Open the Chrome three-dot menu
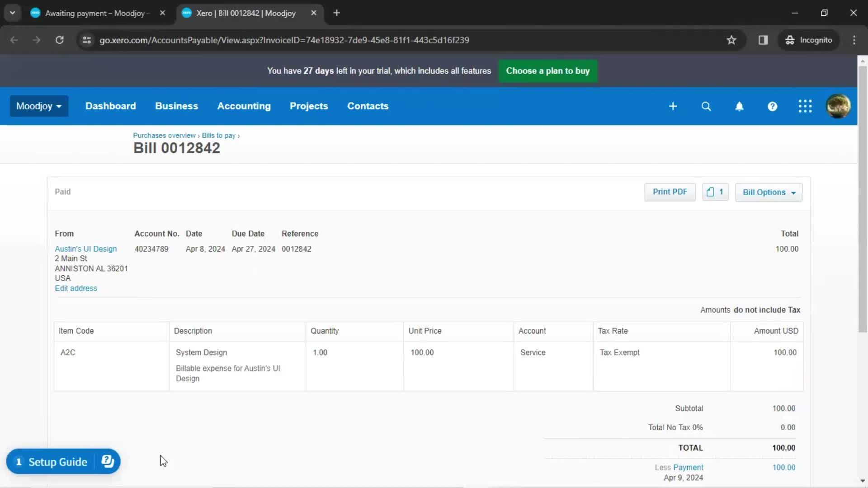The image size is (868, 488). click(854, 40)
